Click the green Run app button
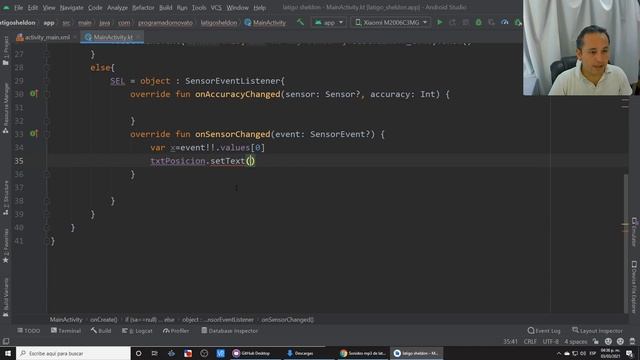This screenshot has width=640, height=360. (x=440, y=22)
